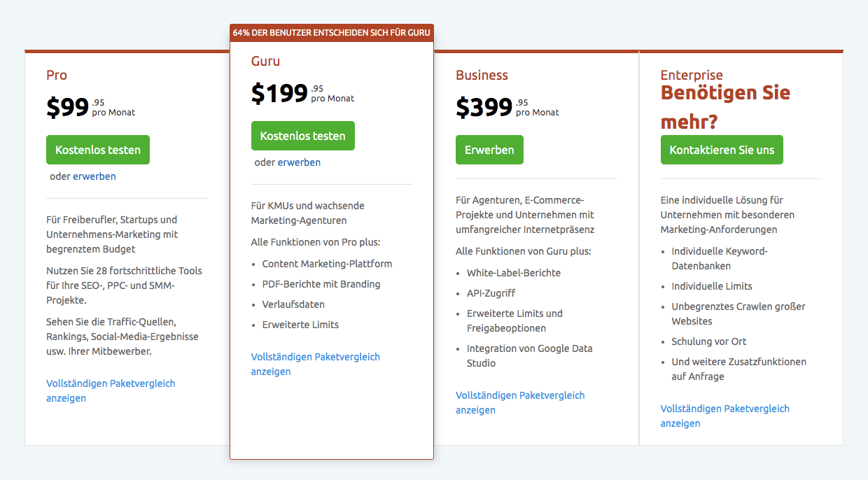The image size is (868, 480).
Task: Click the Benötigen Sie mehr? heading
Action: [x=725, y=106]
